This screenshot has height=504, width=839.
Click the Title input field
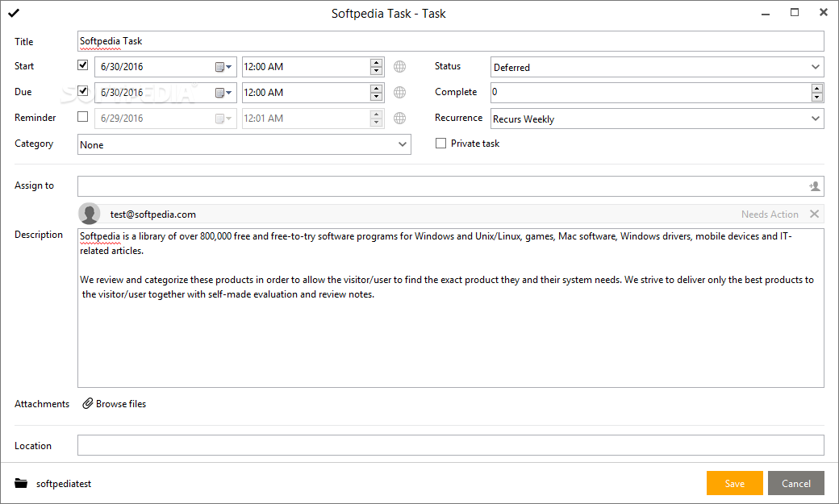tap(450, 41)
